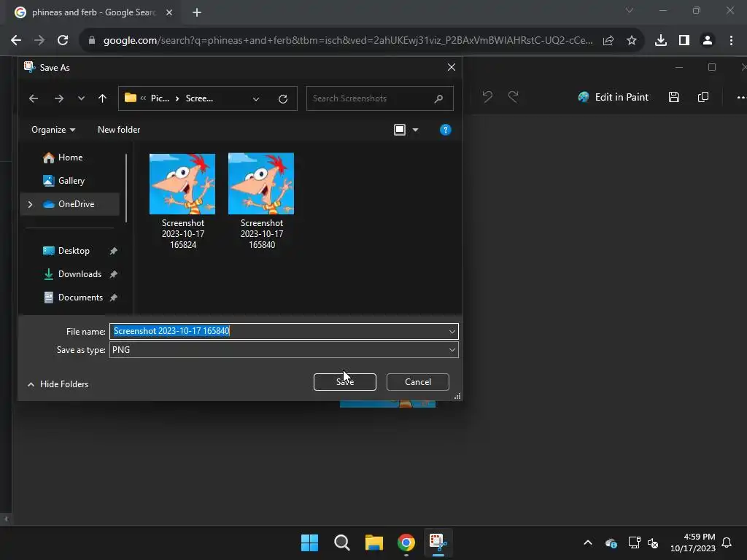The height and width of the screenshot is (560, 747).
Task: Toggle Chrome side panel icon
Action: click(684, 41)
